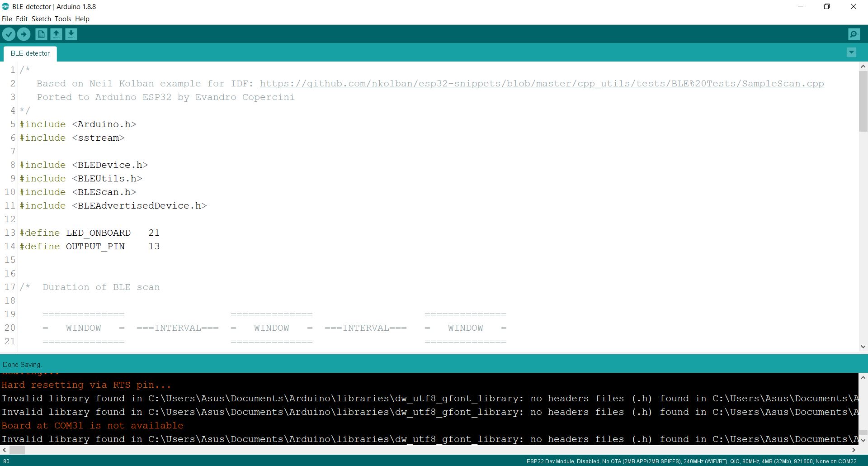Viewport: 868px width, 466px height.
Task: Select the BLE-detector tab
Action: click(29, 53)
